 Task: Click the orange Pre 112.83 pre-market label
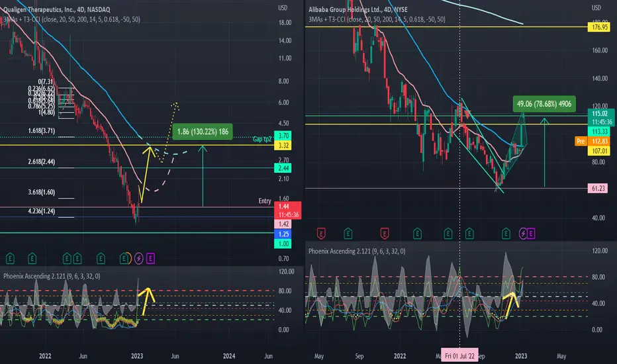click(593, 141)
